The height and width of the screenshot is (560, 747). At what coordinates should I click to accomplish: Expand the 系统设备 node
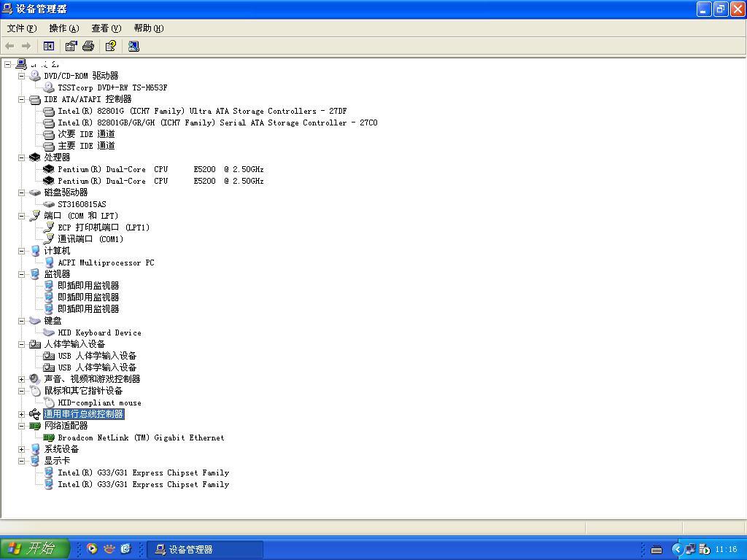pos(21,449)
